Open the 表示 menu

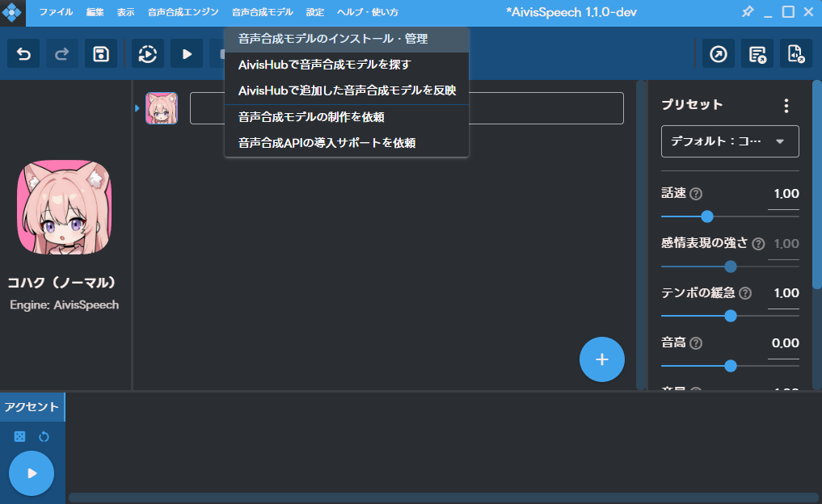tap(125, 12)
